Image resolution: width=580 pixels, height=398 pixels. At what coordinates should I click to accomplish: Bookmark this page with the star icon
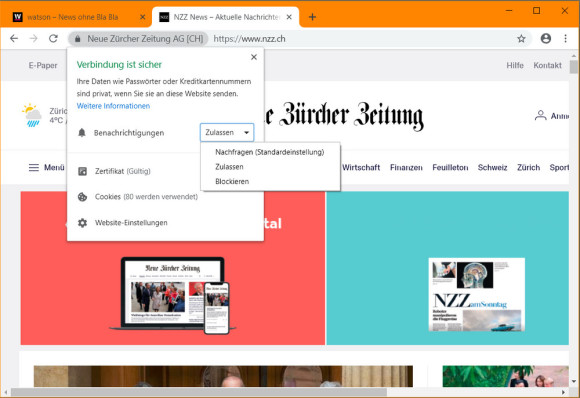[x=521, y=38]
